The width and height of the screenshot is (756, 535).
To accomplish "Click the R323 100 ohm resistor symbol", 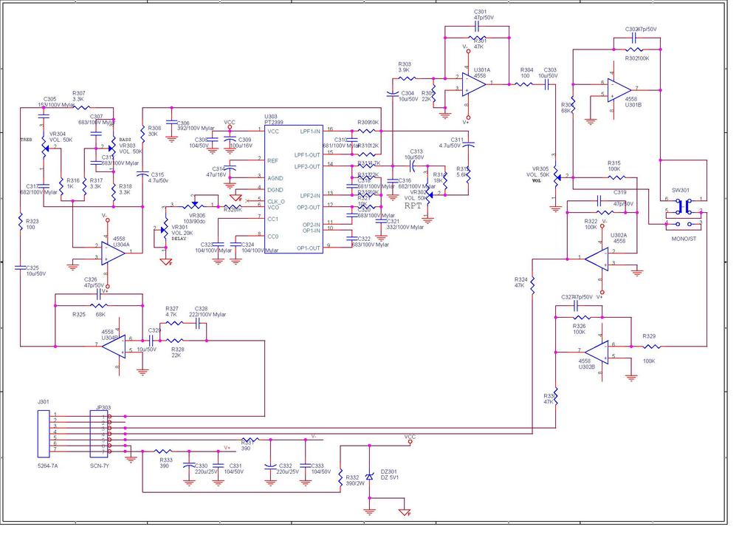I will 20,222.
